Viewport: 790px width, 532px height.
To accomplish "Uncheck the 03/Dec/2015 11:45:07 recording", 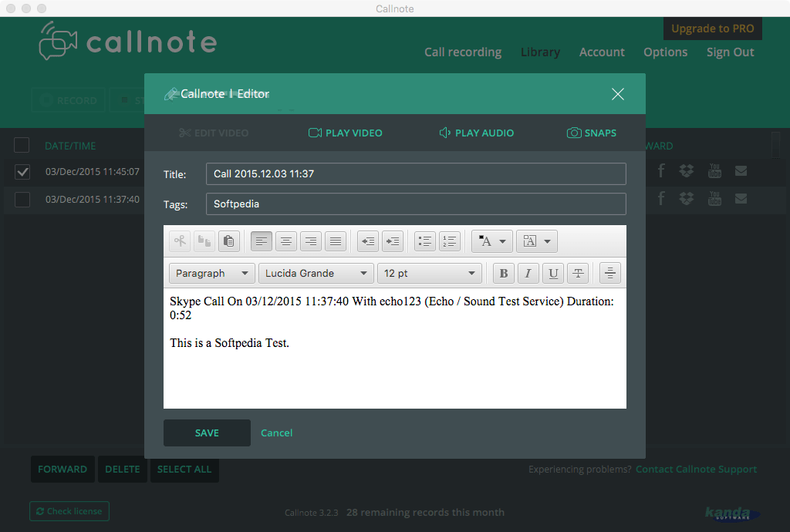I will tap(22, 172).
